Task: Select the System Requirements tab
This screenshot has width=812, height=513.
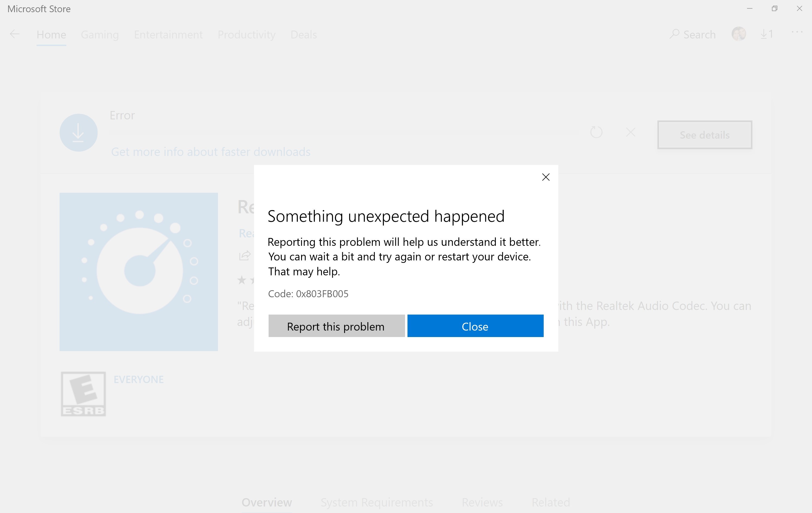Action: [x=377, y=502]
